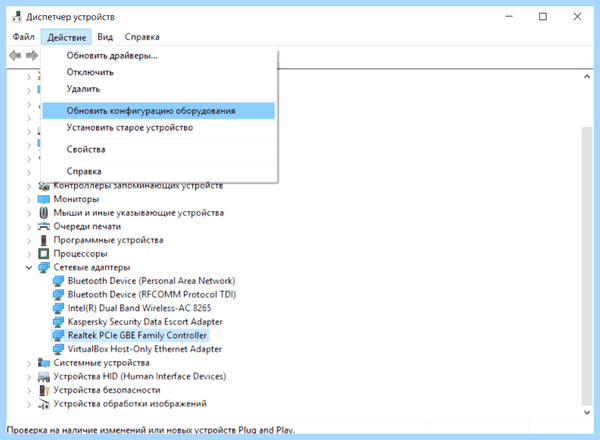
Task: Maximize the Диспетчер устройств window
Action: click(543, 16)
